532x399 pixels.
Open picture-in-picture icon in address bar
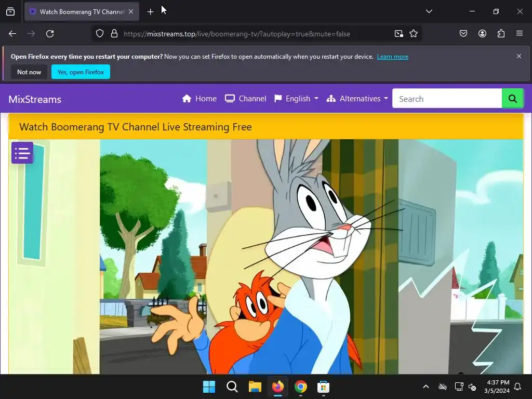click(x=398, y=34)
